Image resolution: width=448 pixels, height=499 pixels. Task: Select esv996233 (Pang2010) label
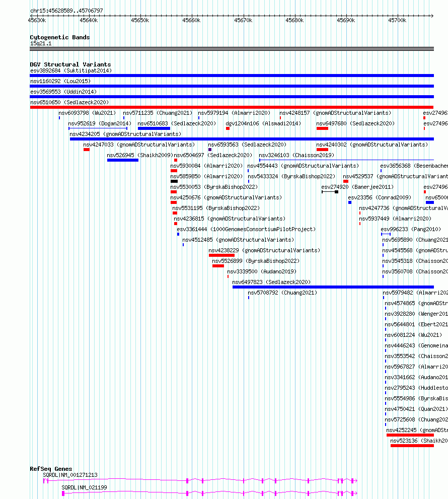click(411, 229)
